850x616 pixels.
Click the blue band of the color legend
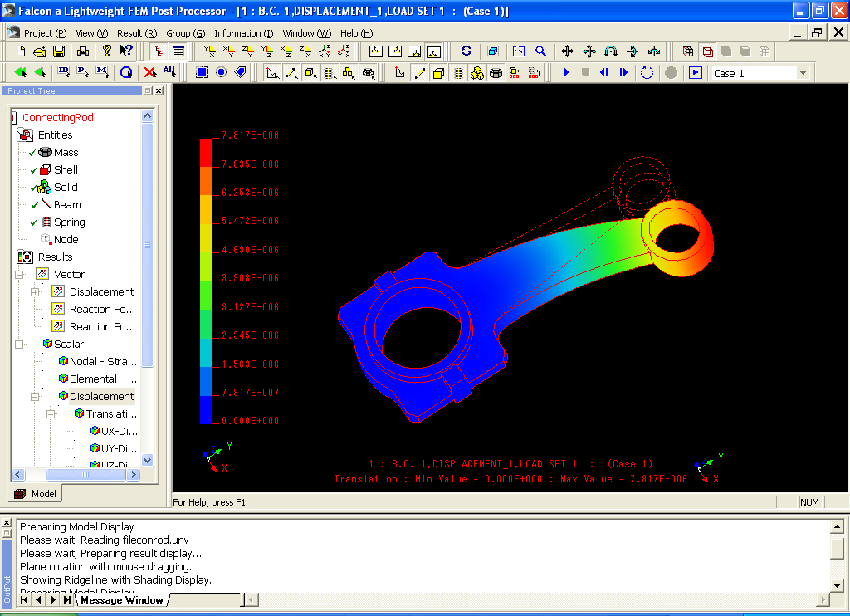[x=206, y=409]
